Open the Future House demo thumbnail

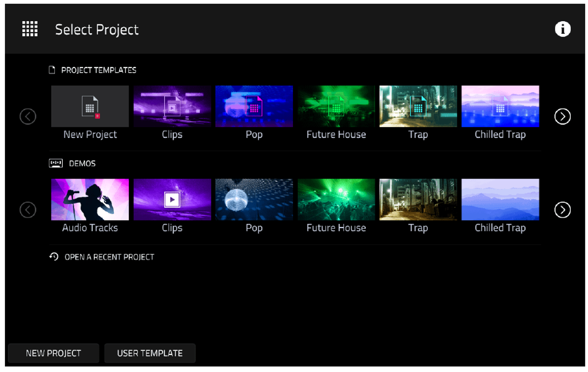(336, 200)
